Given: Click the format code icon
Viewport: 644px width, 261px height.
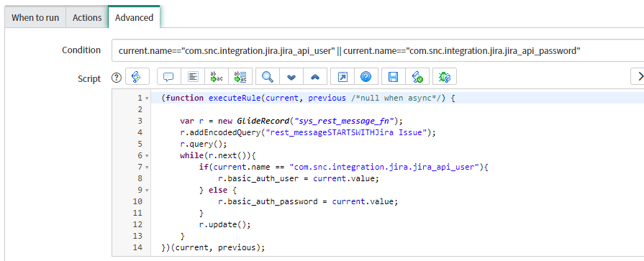Looking at the screenshot, I should [193, 77].
